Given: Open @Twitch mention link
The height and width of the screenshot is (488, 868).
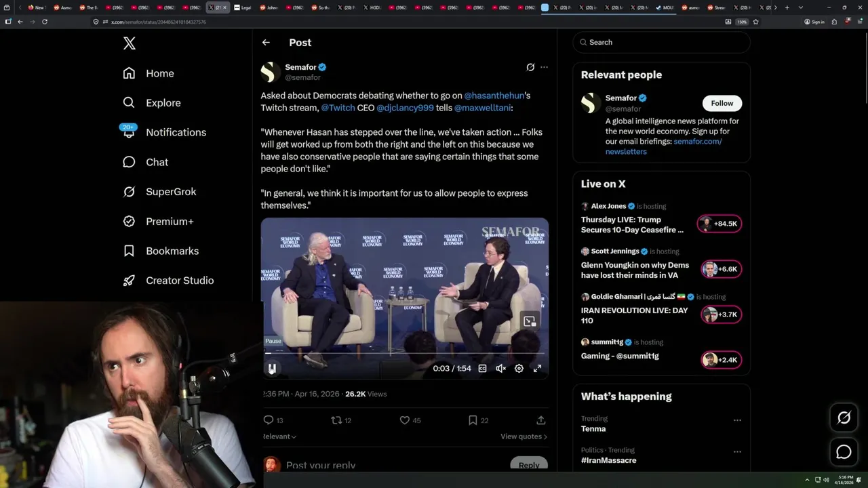Looking at the screenshot, I should [338, 108].
